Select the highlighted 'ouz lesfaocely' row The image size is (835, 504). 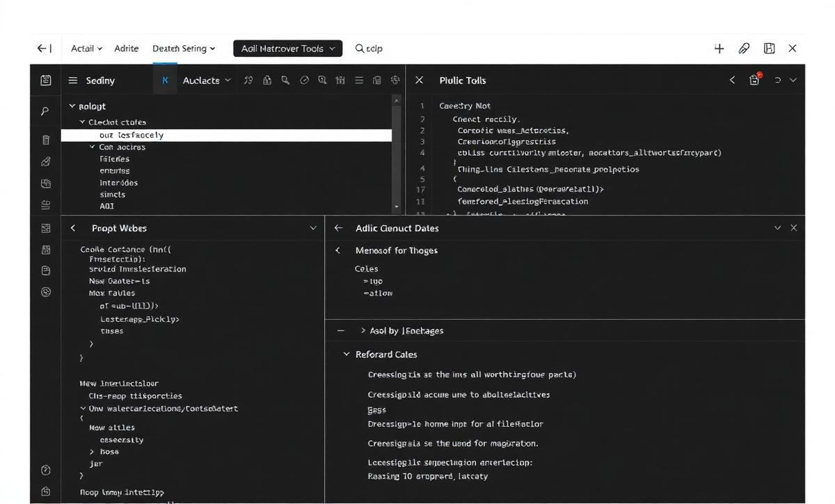226,135
